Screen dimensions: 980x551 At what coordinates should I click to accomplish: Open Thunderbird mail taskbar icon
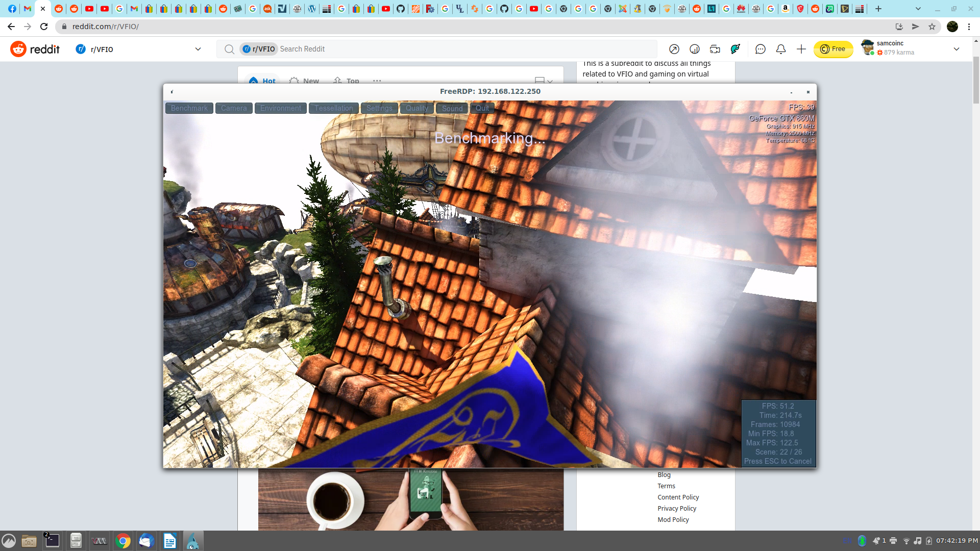coord(146,541)
